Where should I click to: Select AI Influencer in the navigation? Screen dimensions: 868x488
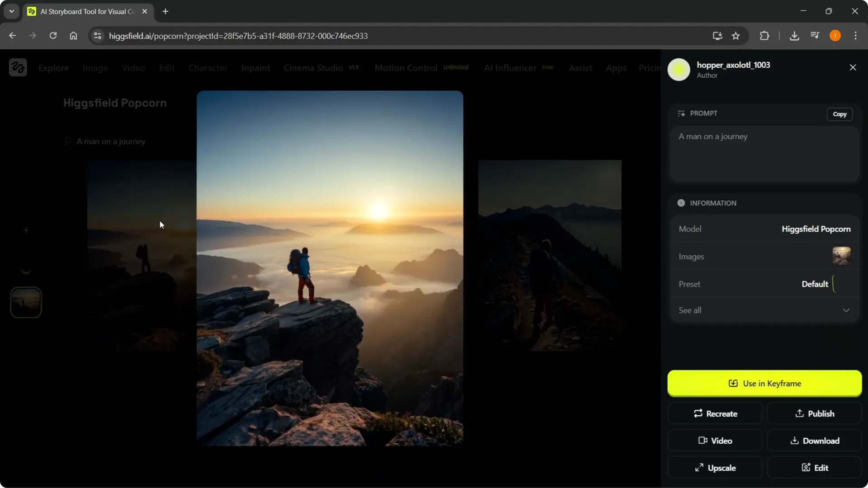[509, 68]
